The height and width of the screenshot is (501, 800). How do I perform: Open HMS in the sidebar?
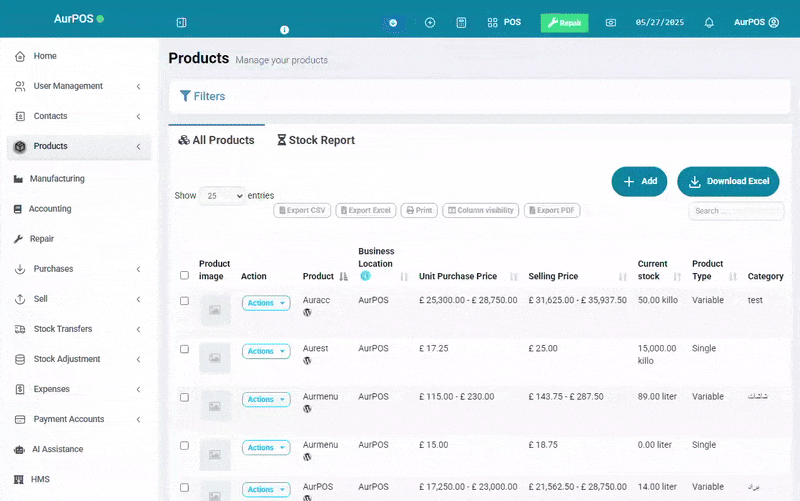click(x=40, y=479)
